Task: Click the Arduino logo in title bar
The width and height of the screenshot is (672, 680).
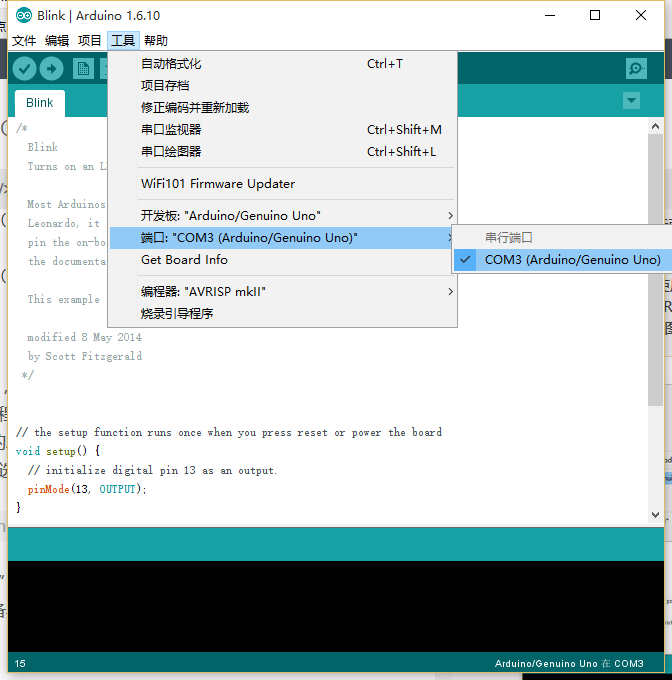Action: tap(24, 16)
